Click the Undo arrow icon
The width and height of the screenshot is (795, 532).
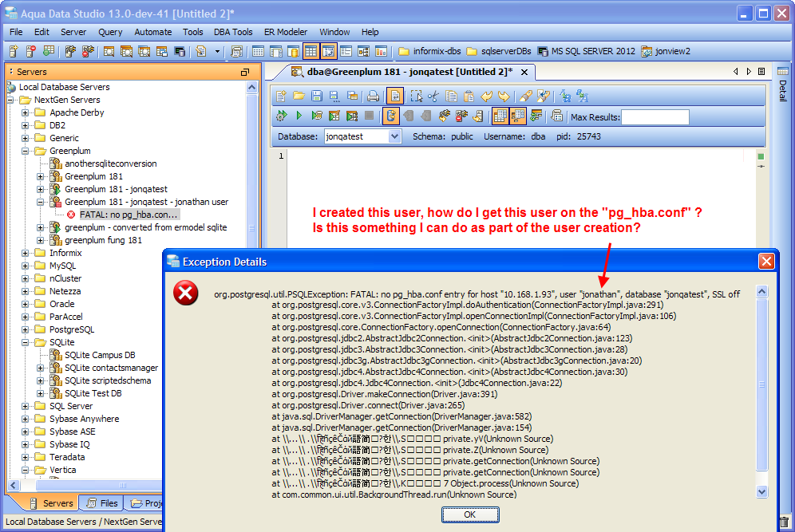point(487,96)
